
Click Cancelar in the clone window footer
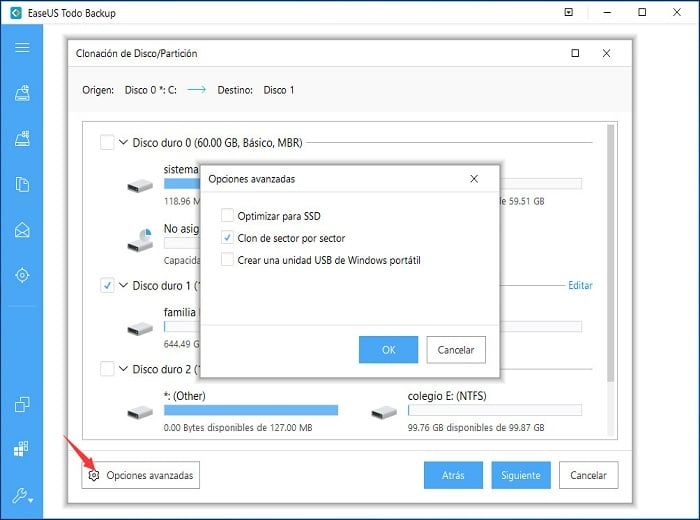(x=588, y=475)
